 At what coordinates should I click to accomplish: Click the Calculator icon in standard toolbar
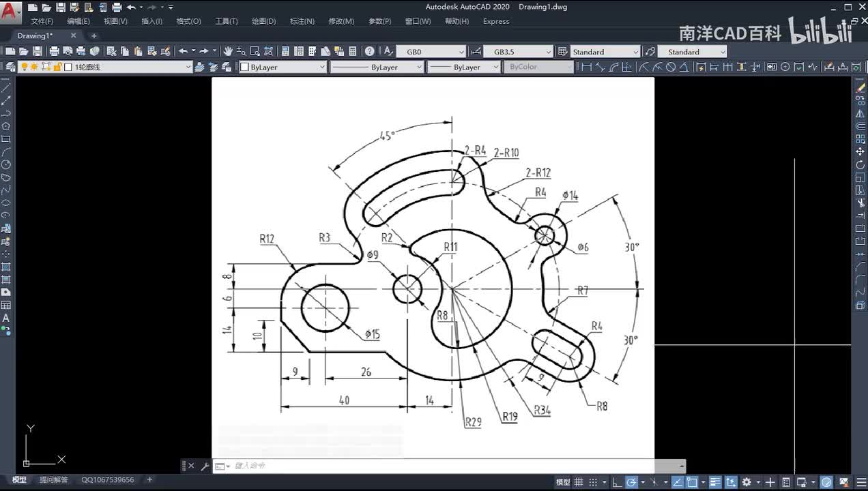coord(353,51)
